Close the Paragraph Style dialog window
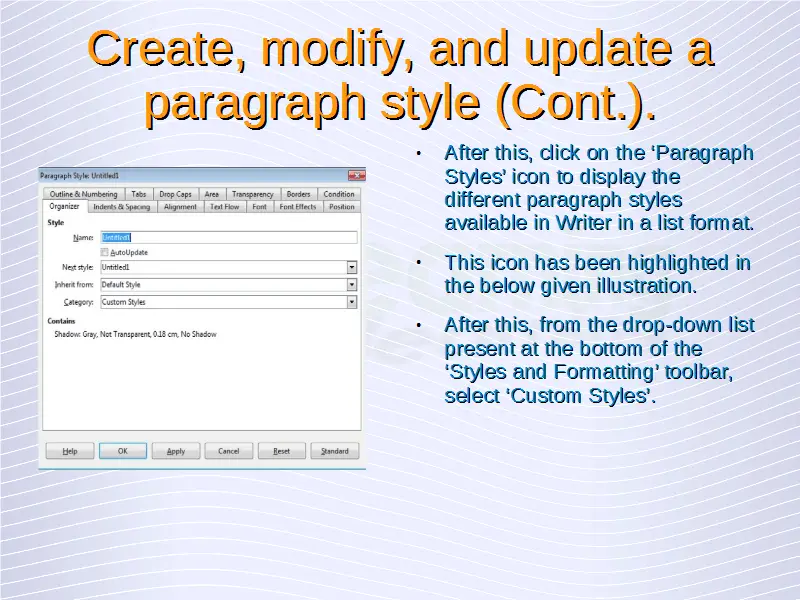 [x=356, y=175]
